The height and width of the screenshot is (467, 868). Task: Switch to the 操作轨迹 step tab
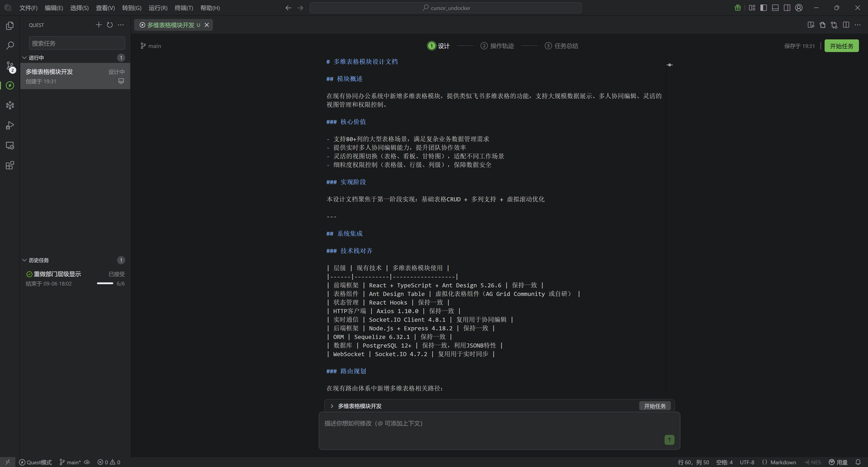point(497,46)
